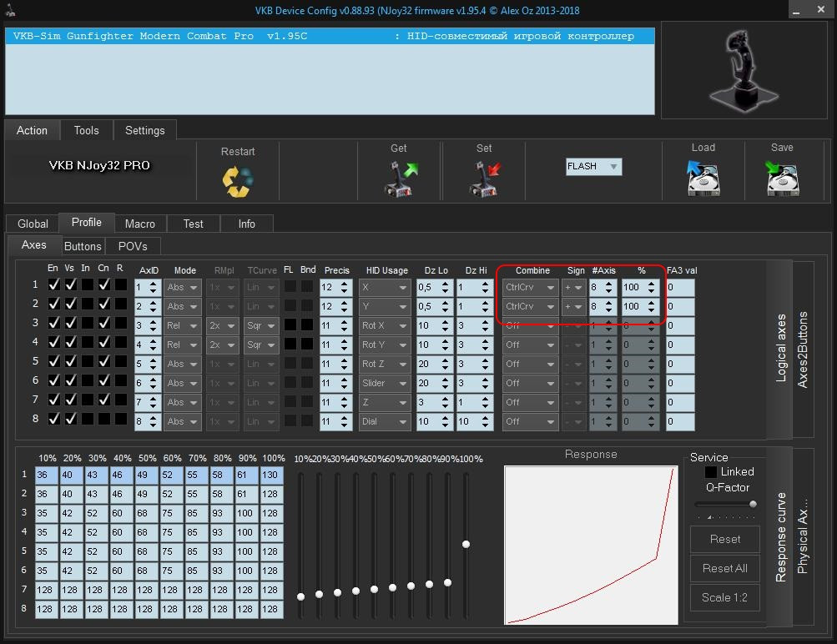This screenshot has width=837, height=644.
Task: Click the Reset All button
Action: point(725,569)
